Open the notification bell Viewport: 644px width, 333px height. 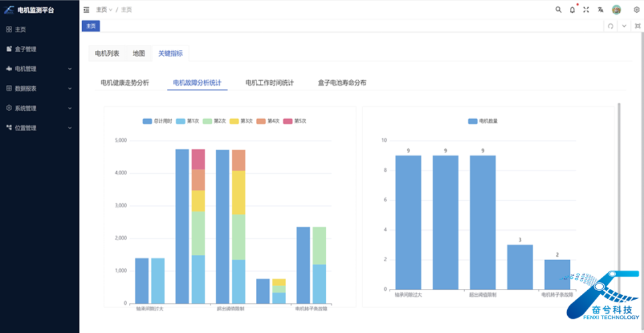[572, 9]
